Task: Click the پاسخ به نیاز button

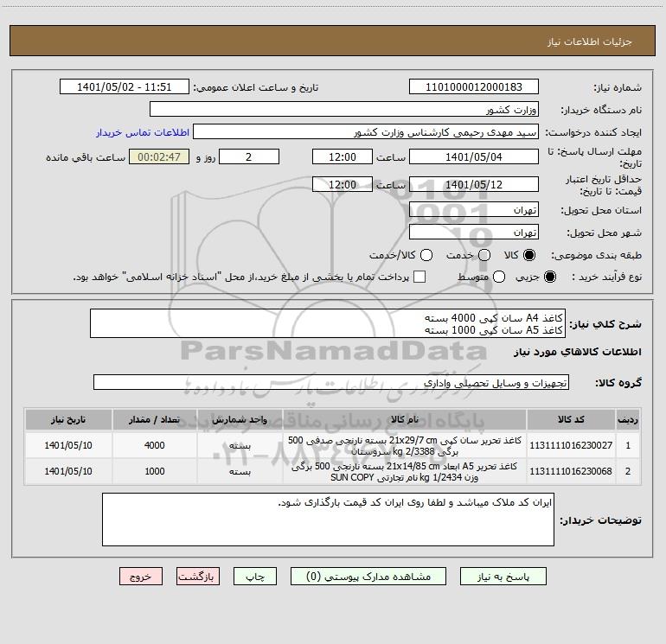Action: [503, 577]
